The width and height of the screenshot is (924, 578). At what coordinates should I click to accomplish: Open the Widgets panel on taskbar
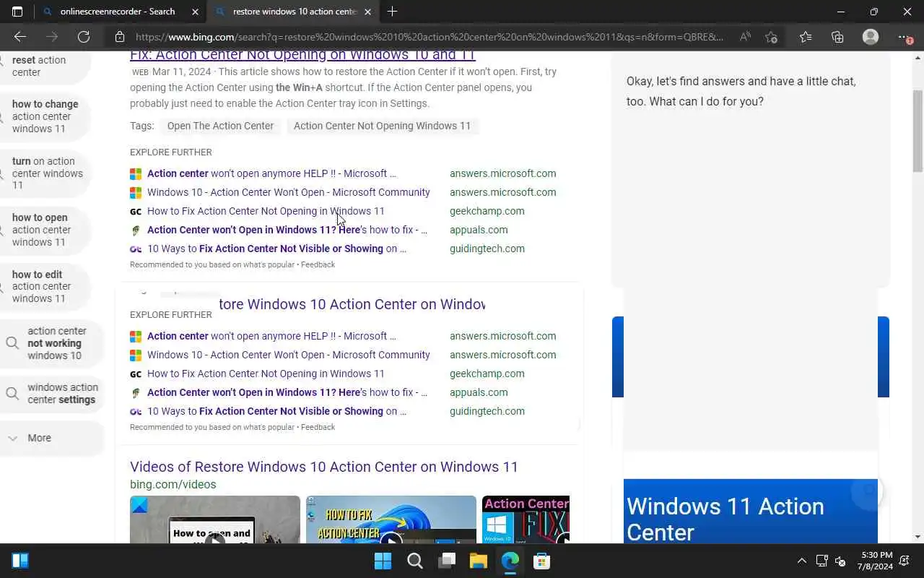tap(20, 561)
